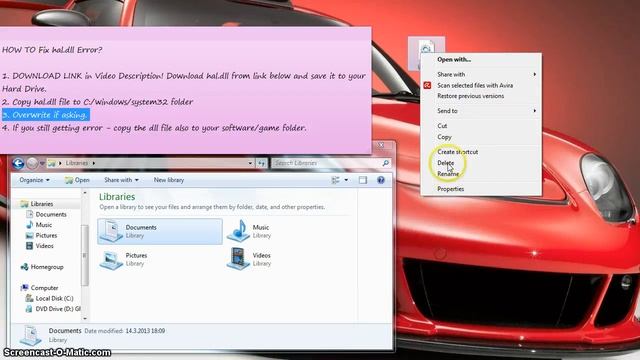Click the Avira icon in context menu
Image resolution: width=640 pixels, height=360 pixels.
427,85
